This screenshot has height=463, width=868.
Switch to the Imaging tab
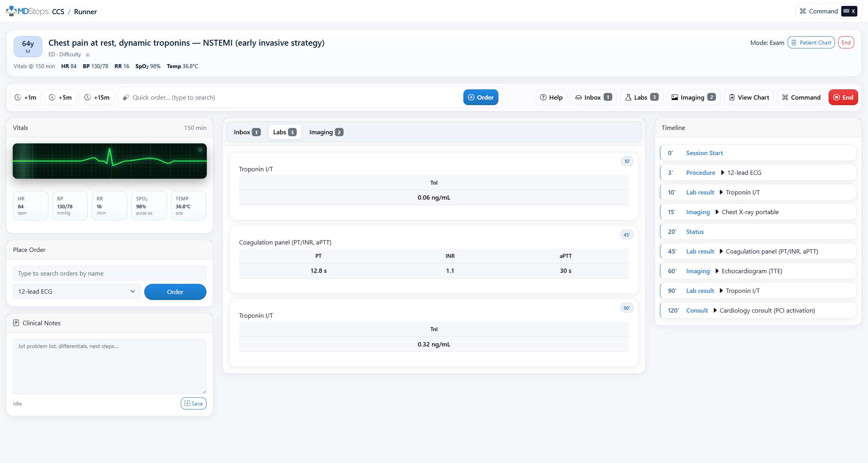pos(326,132)
